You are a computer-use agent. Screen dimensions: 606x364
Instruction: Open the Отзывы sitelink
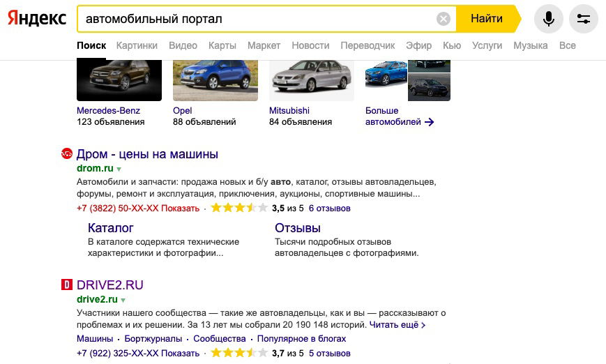298,228
